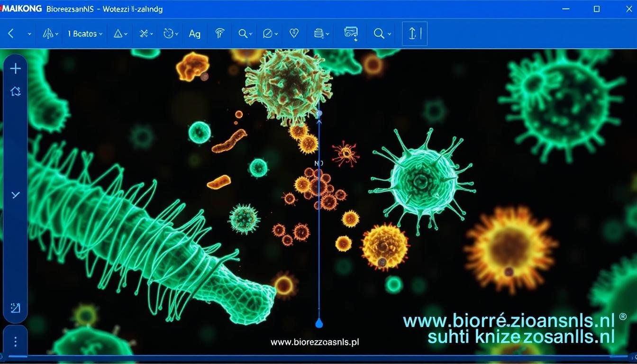Click the MAIKONG title bar label
Viewport: 637px width, 364px height.
19,8
